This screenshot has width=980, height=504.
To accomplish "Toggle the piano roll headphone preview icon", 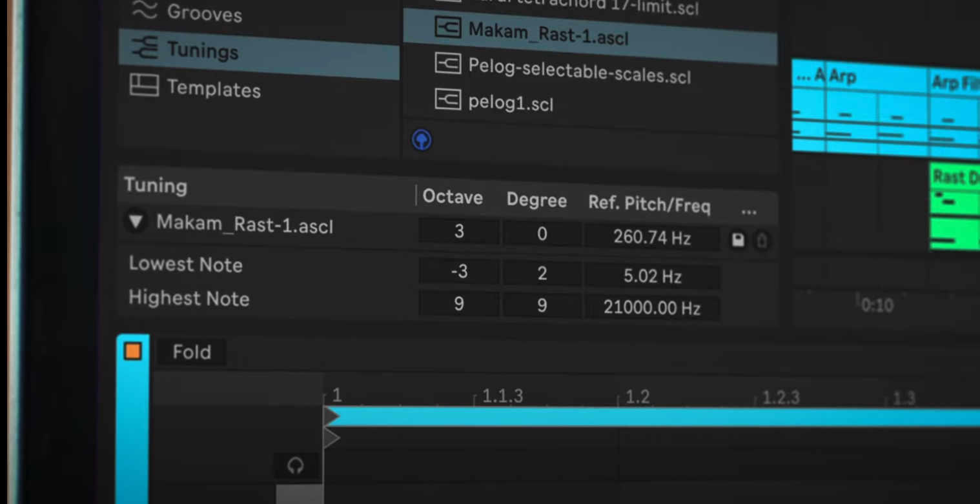I will pyautogui.click(x=296, y=465).
